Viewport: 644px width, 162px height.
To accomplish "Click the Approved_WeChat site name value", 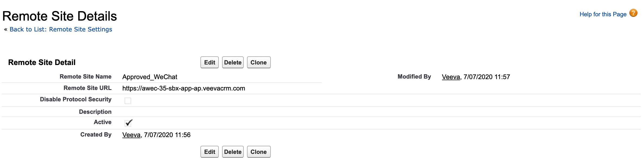I will click(150, 77).
